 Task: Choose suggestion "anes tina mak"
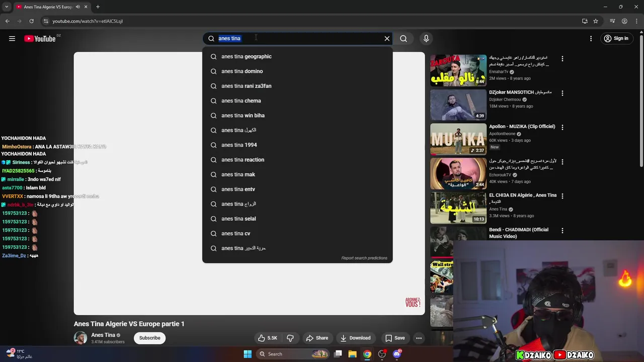(297, 174)
